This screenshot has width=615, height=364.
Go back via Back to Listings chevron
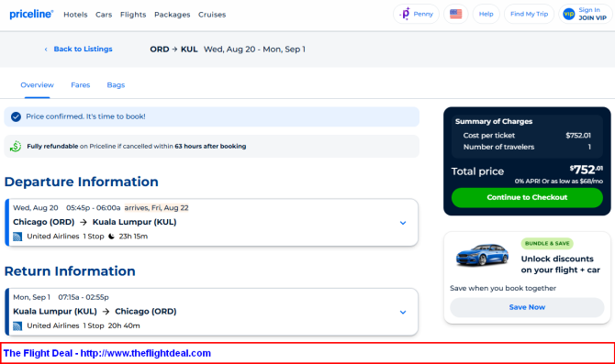tap(46, 50)
